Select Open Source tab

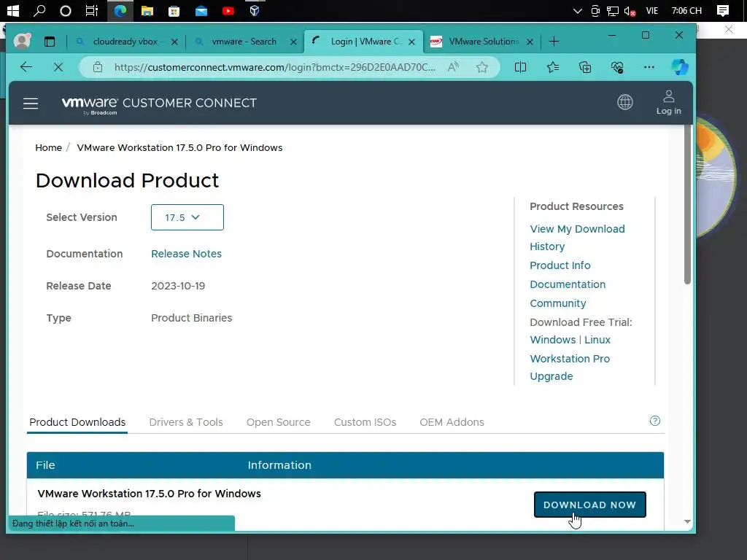278,422
